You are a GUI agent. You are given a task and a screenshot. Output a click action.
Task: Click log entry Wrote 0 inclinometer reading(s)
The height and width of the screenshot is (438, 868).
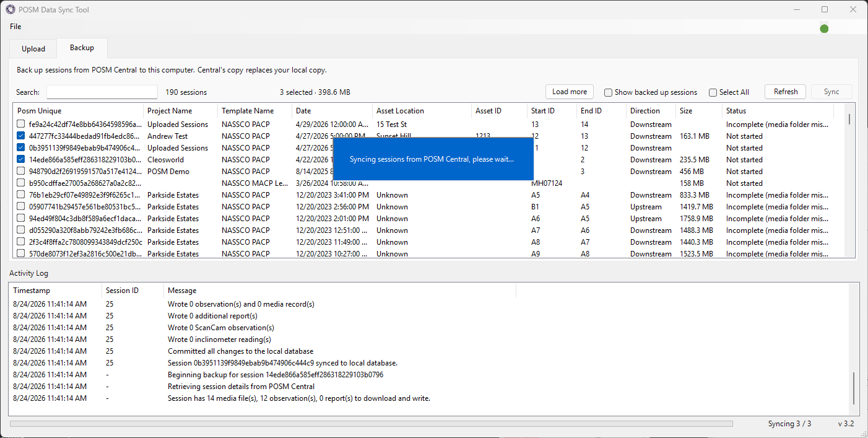219,339
